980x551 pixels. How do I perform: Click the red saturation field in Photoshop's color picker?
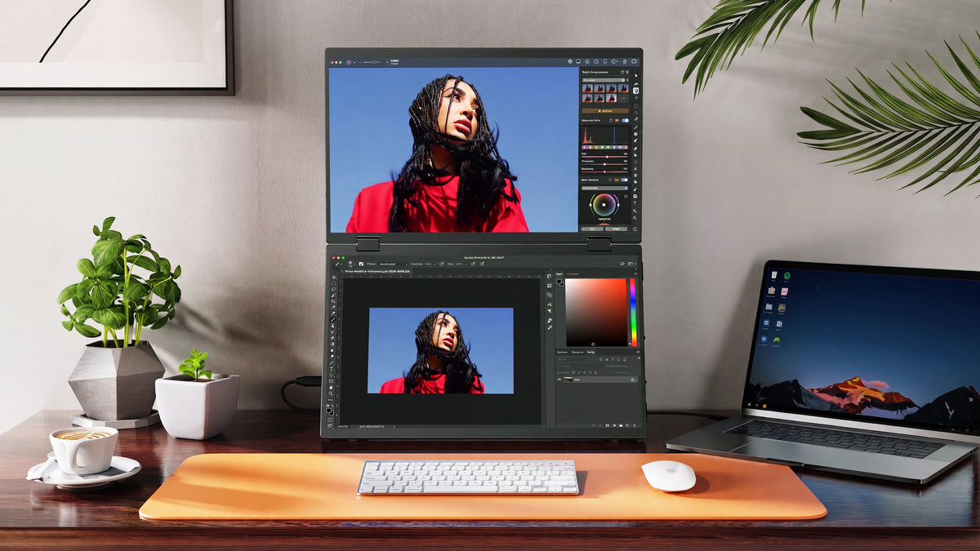click(x=596, y=313)
